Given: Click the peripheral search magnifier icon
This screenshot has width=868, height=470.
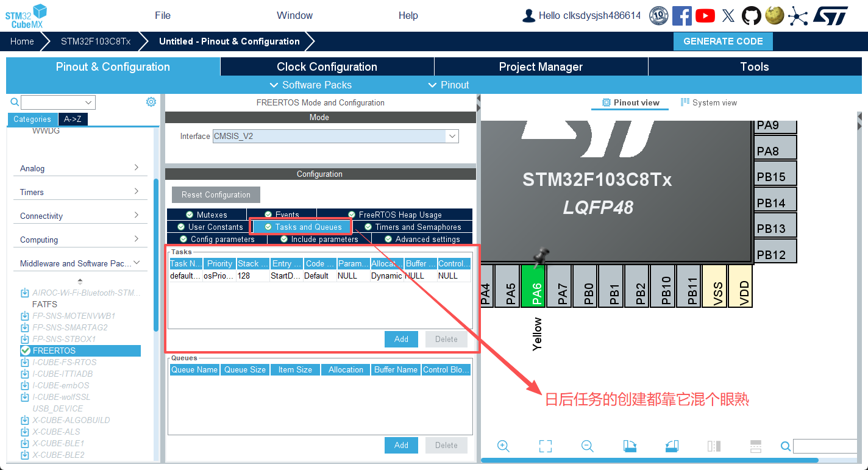Looking at the screenshot, I should pyautogui.click(x=15, y=102).
